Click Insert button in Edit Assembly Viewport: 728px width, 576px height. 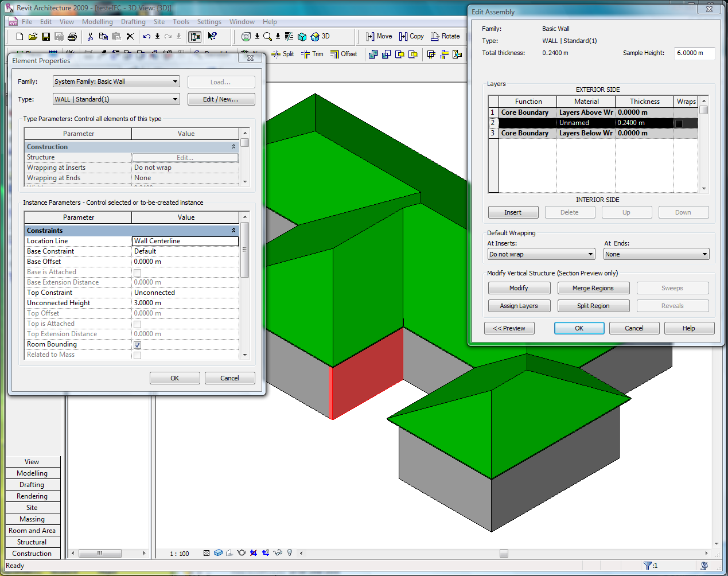pos(513,212)
